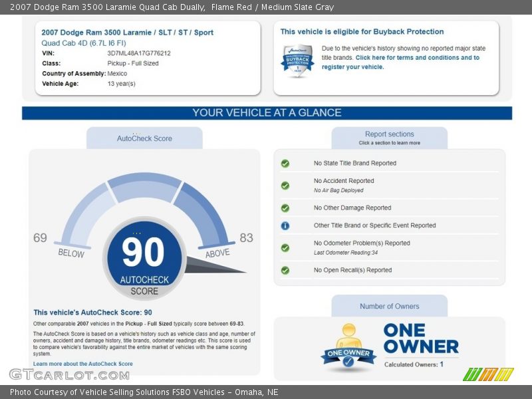Click green checkmark next to No Odometer Problem(s)
The width and height of the screenshot is (532, 399).
point(285,247)
